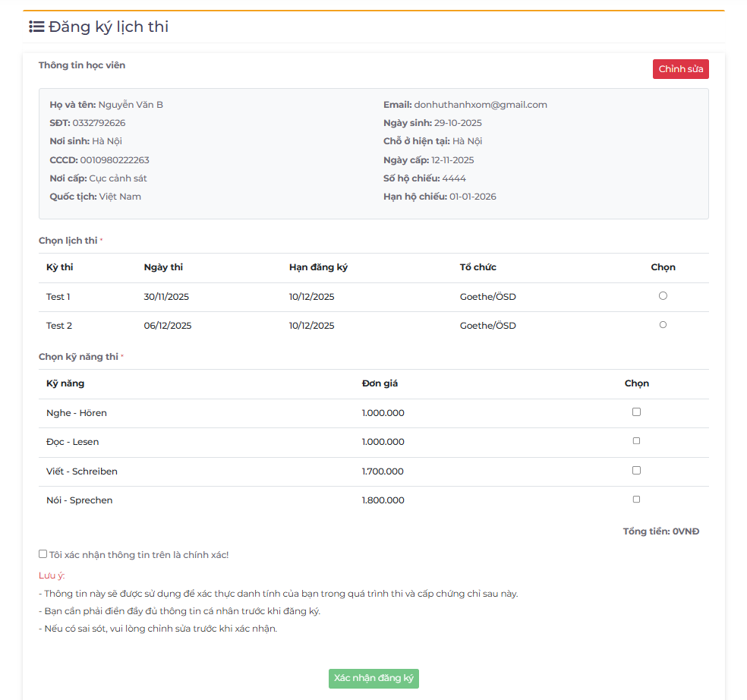The width and height of the screenshot is (747, 700).
Task: Click the green Xác nhận đăng ký button
Action: pos(373,678)
